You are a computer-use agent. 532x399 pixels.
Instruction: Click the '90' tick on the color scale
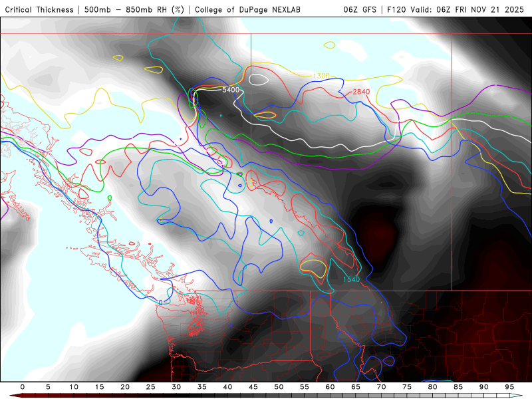[484, 387]
